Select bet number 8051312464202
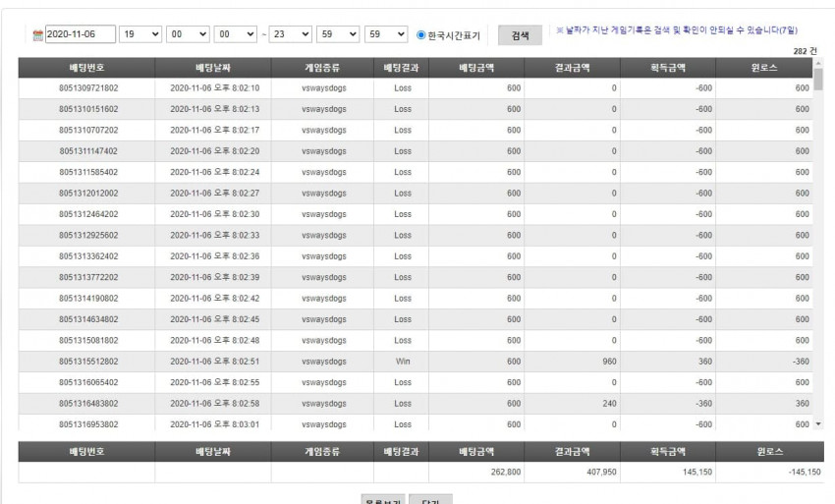 point(88,214)
